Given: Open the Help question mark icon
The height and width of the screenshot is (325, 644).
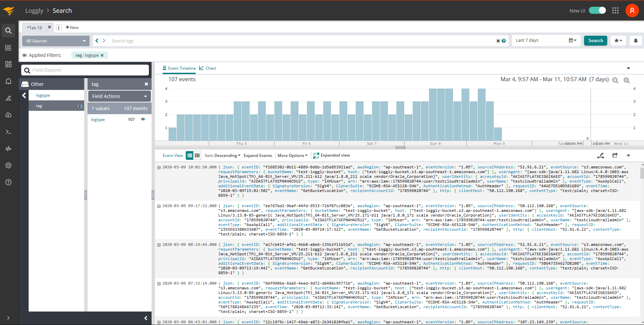Looking at the screenshot, I should click(x=8, y=182).
